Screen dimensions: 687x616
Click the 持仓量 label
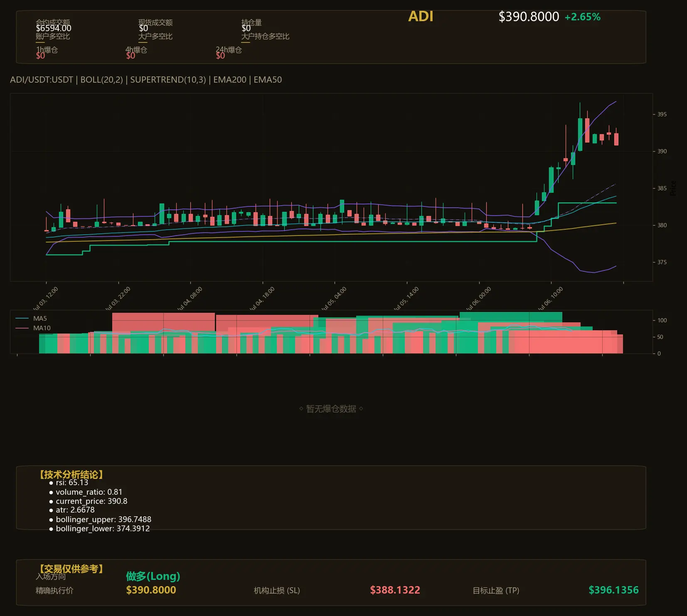coord(251,22)
